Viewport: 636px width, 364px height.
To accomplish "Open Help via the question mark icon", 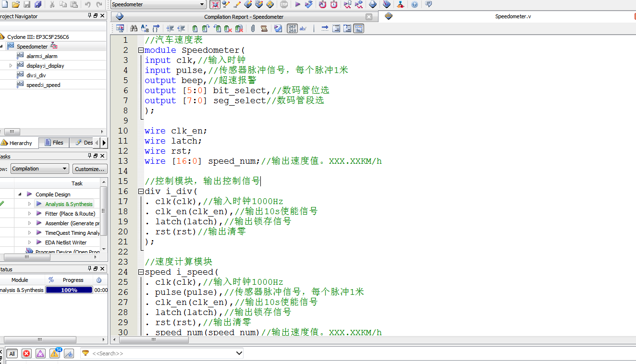I will [x=415, y=4].
